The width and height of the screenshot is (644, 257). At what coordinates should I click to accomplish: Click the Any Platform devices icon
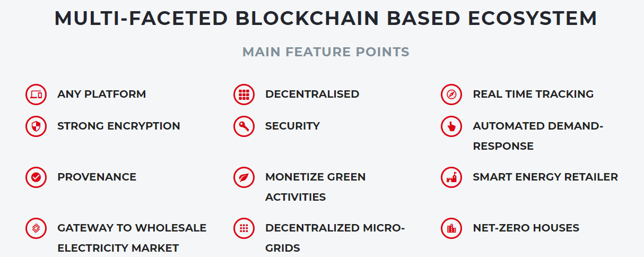pos(36,95)
